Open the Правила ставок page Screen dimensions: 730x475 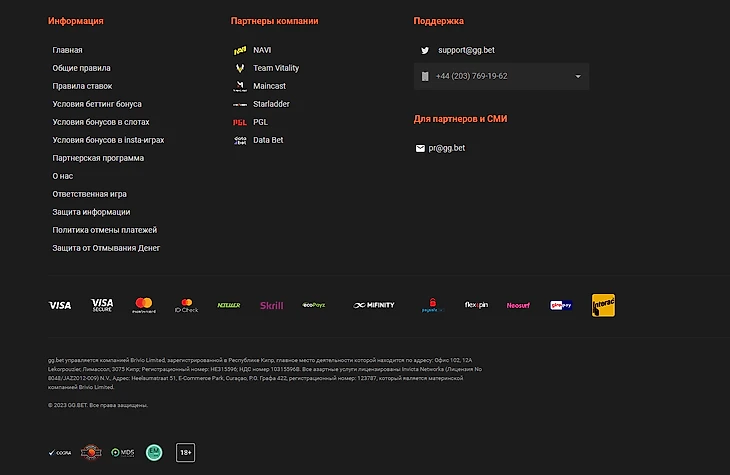coord(82,86)
